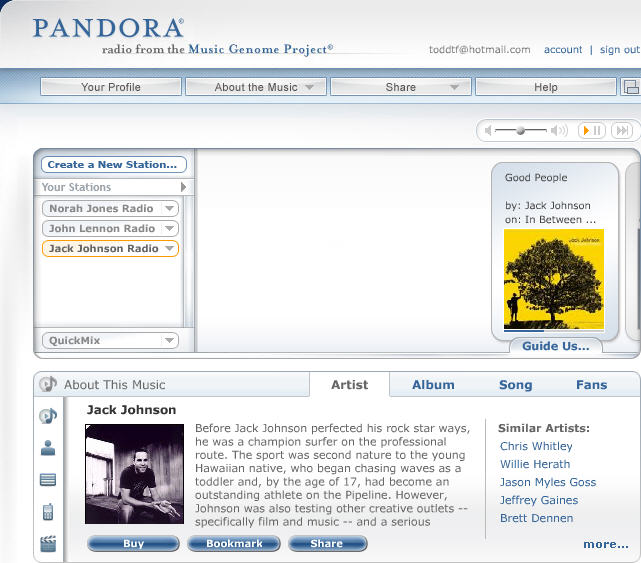Select the Jack Johnson Radio station

tap(104, 249)
